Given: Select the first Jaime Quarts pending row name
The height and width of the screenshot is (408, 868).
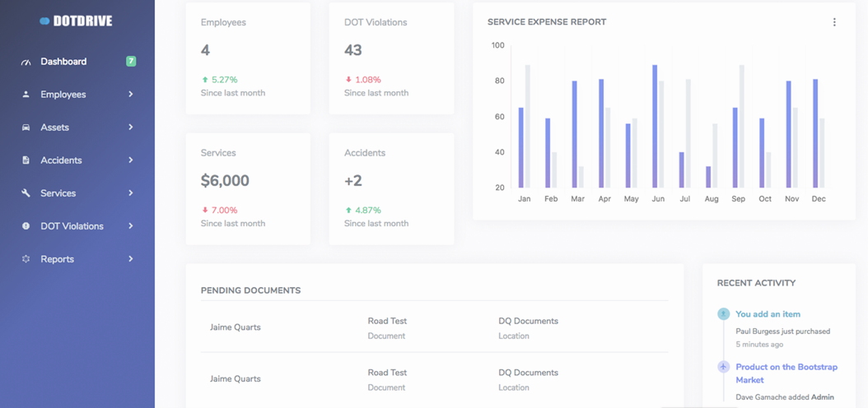Looking at the screenshot, I should tap(236, 327).
